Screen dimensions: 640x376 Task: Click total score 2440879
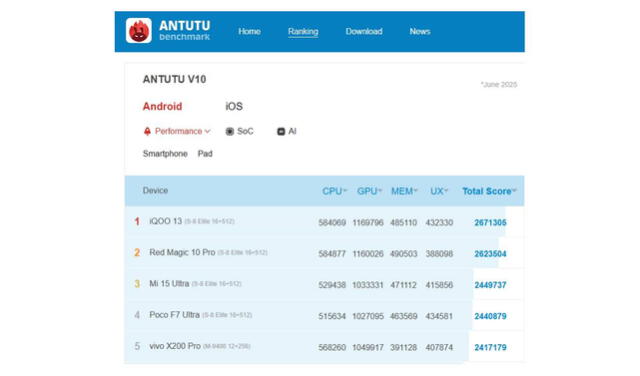490,316
